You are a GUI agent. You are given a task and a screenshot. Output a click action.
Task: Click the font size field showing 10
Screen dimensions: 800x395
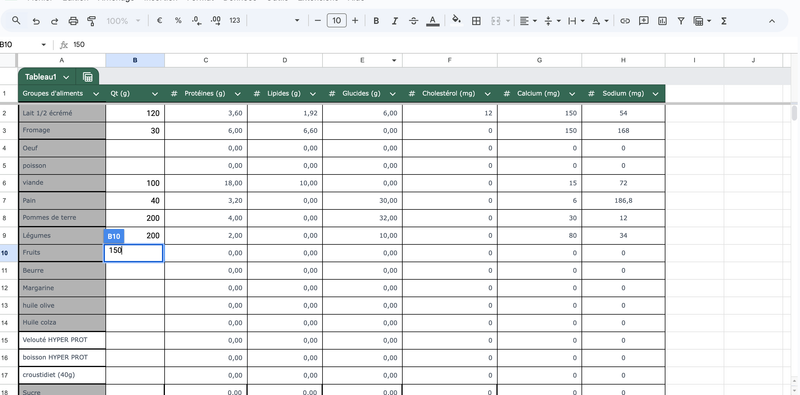[336, 21]
